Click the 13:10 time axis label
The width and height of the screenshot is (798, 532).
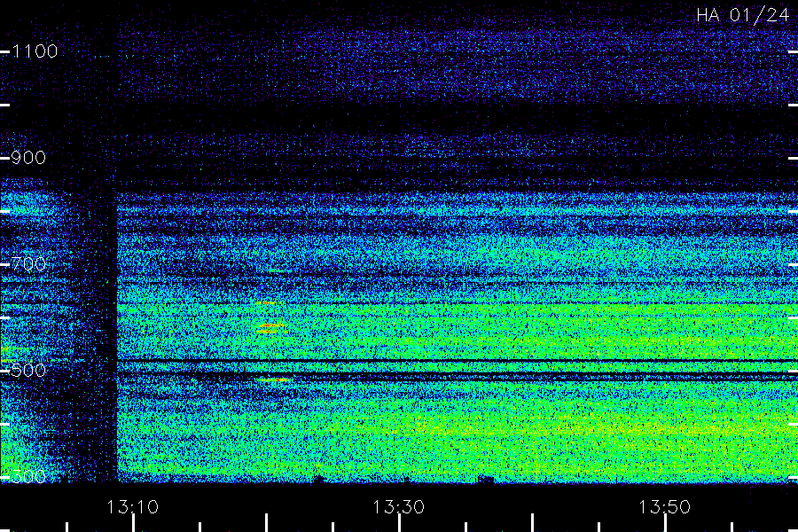click(132, 507)
